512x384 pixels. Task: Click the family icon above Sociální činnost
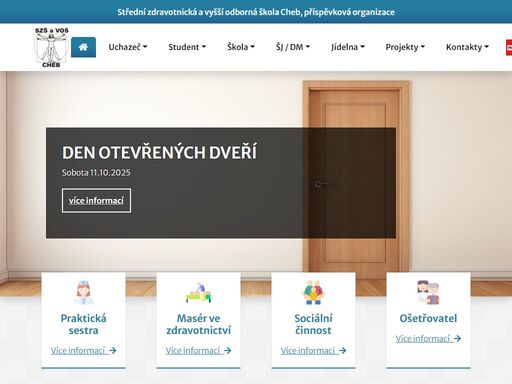(313, 292)
